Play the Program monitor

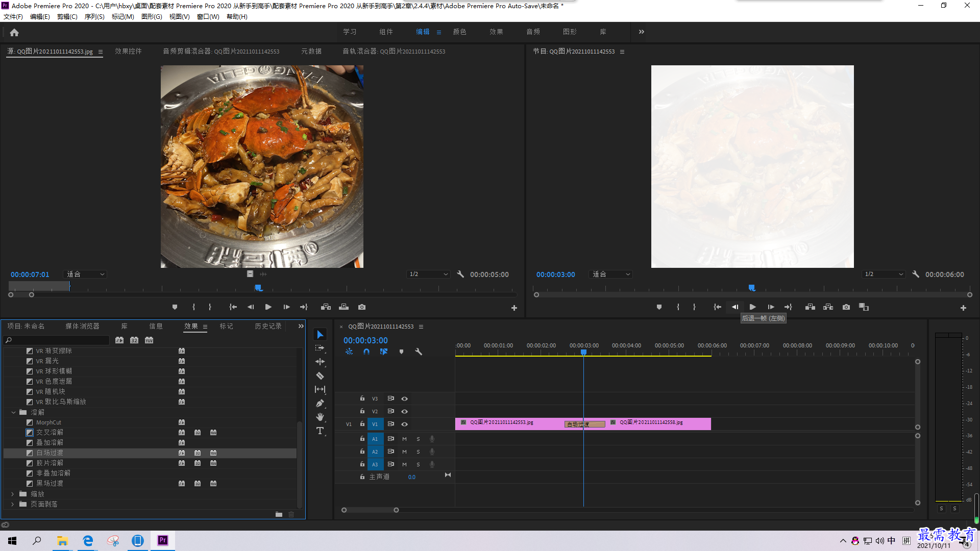(752, 307)
